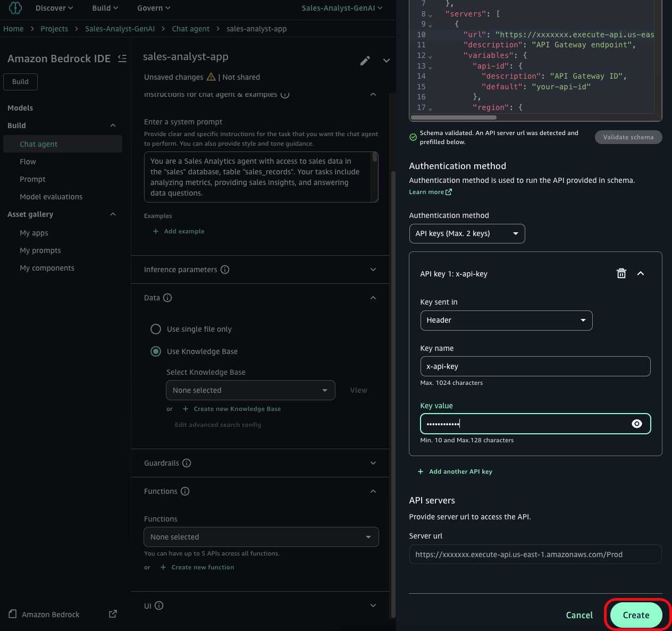The image size is (672, 631).
Task: Open info icon for instructions for chat agent
Action: [x=285, y=95]
